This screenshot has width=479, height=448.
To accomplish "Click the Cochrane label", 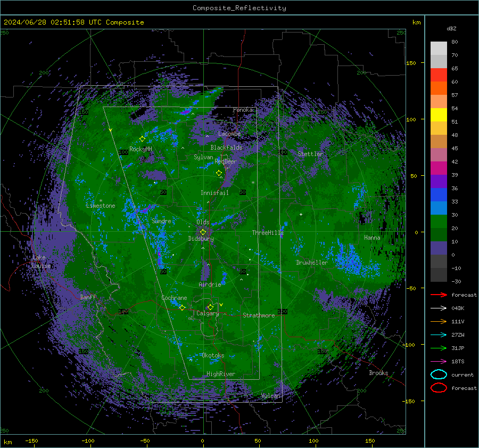I will pos(174,298).
